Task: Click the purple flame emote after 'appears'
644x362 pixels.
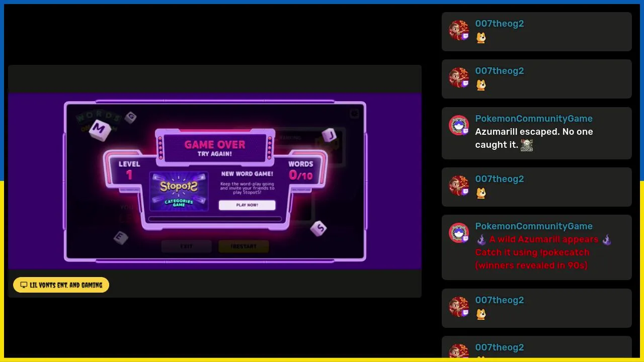Action: tap(607, 240)
